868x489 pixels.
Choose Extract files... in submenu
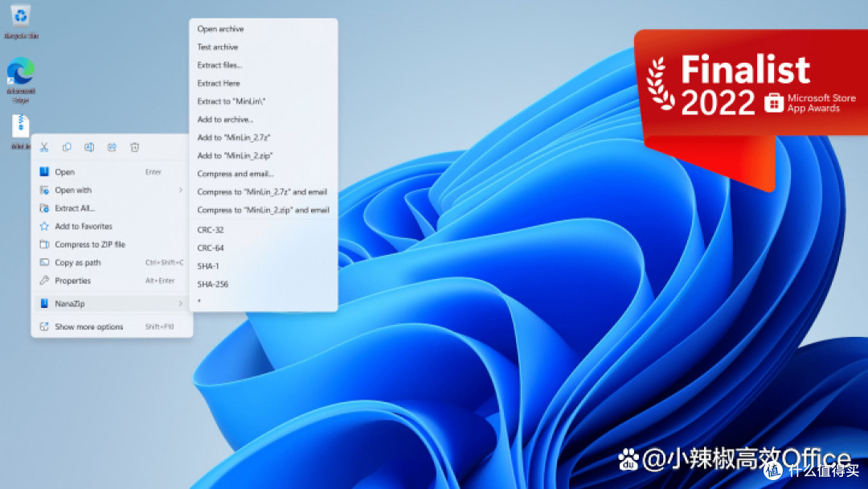click(x=264, y=65)
